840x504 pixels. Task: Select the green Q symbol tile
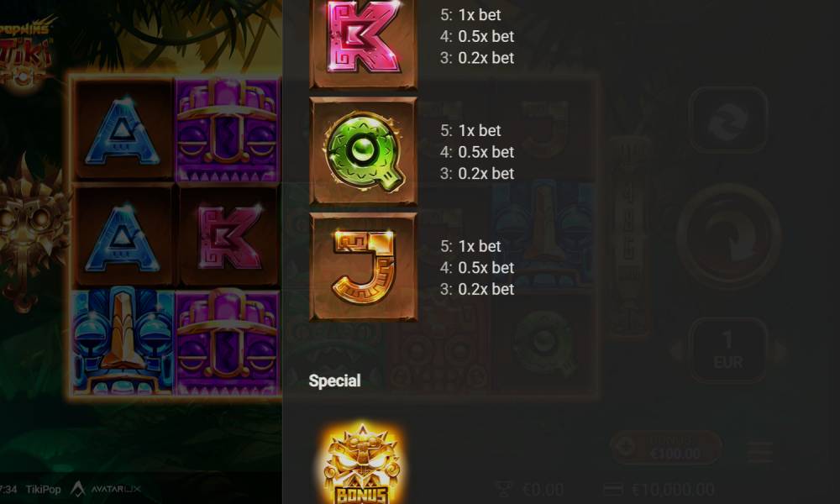click(x=363, y=151)
